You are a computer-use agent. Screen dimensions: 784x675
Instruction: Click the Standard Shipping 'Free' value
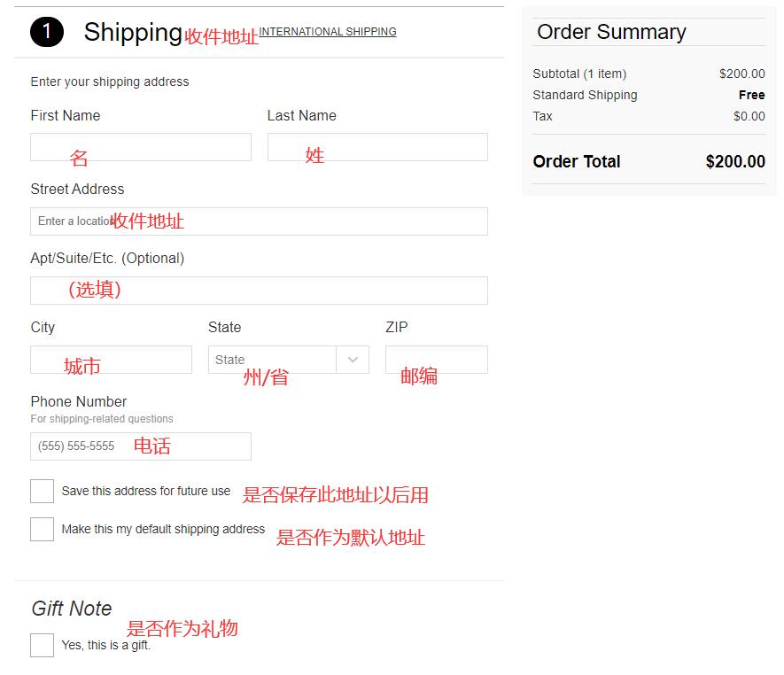pos(751,95)
